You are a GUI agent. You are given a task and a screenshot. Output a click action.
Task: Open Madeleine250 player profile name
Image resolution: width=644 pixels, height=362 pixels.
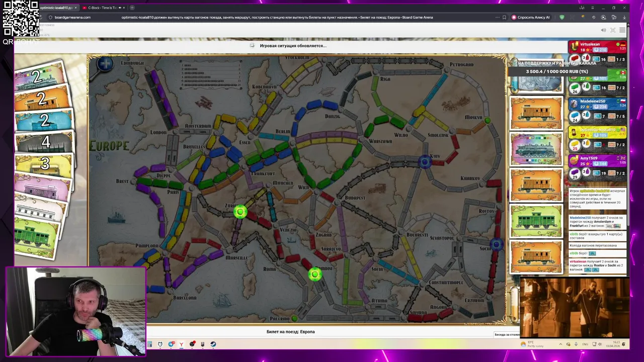click(x=592, y=101)
